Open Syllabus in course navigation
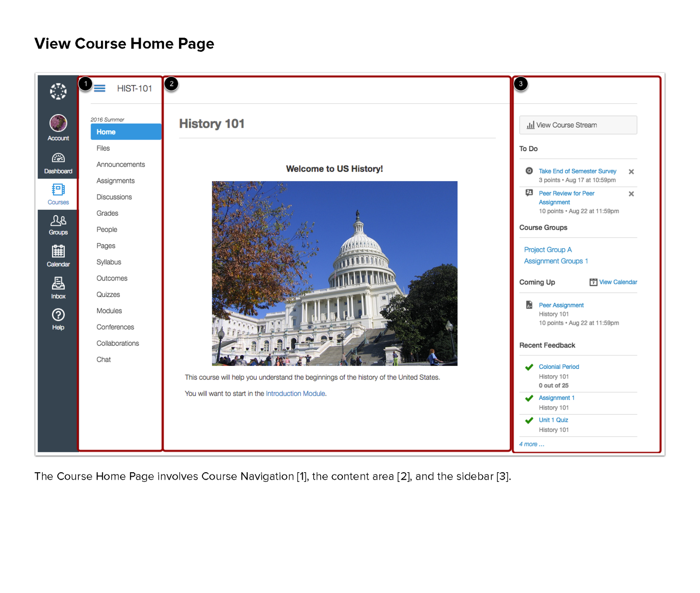This screenshot has height=593, width=700. click(x=109, y=262)
